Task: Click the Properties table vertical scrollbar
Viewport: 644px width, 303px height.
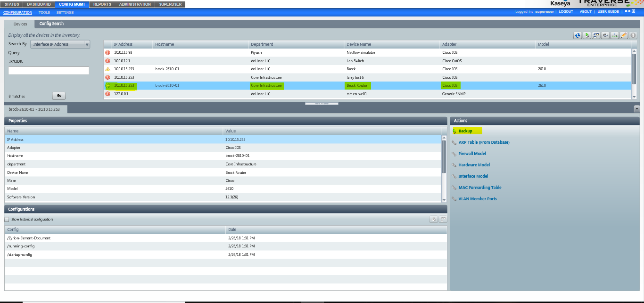Action: [444, 168]
